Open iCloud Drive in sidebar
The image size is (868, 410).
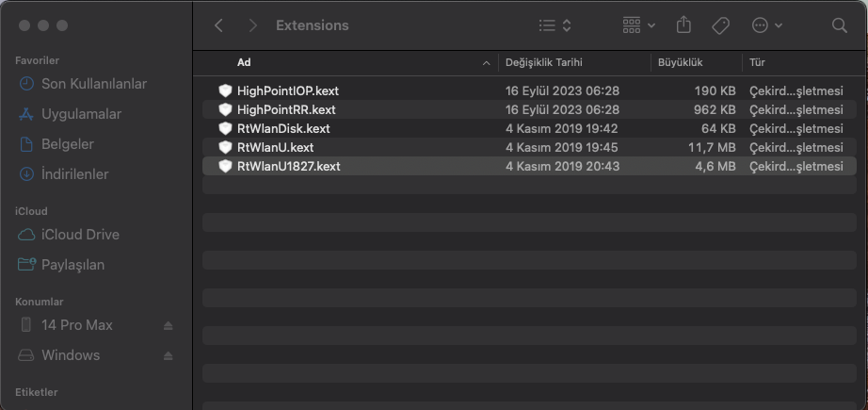coord(80,235)
